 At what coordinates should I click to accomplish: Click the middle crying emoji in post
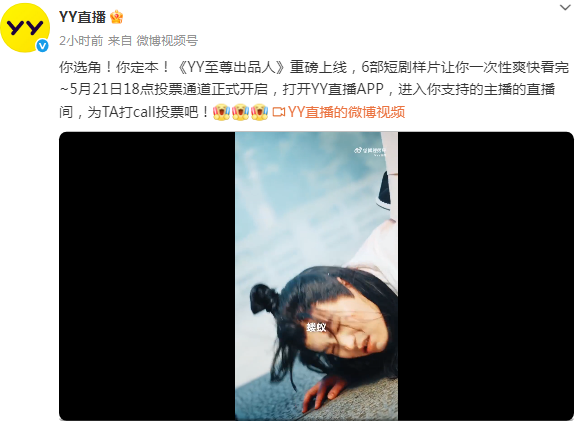point(240,112)
